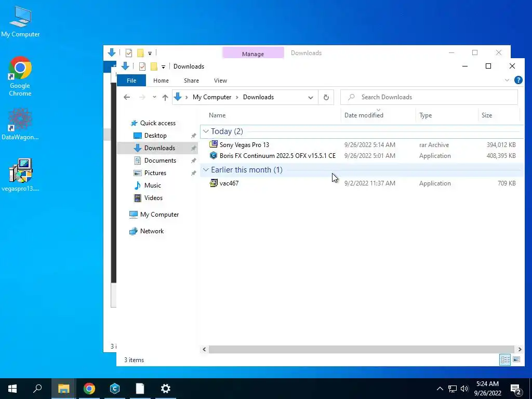Open recent locations dropdown arrow
532x399 pixels.
point(154,97)
